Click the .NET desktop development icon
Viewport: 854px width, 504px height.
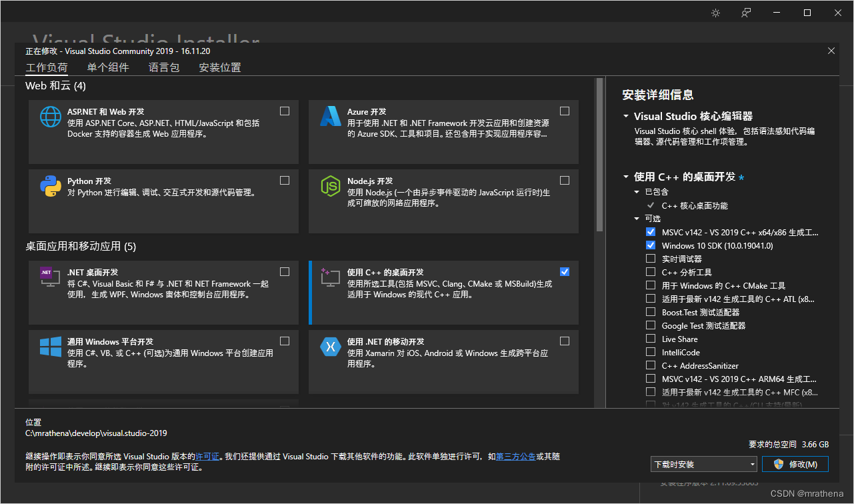(x=51, y=277)
